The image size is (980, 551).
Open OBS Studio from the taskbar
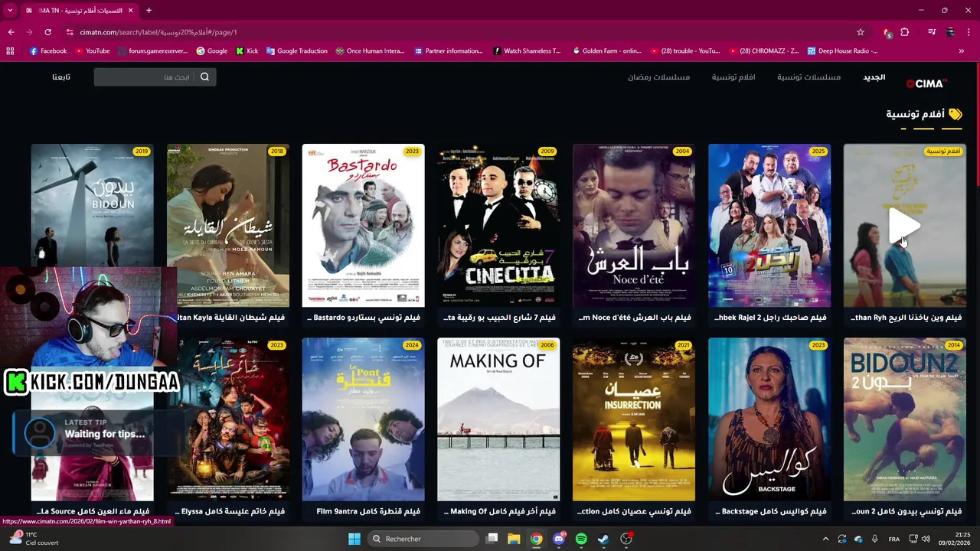(x=626, y=539)
